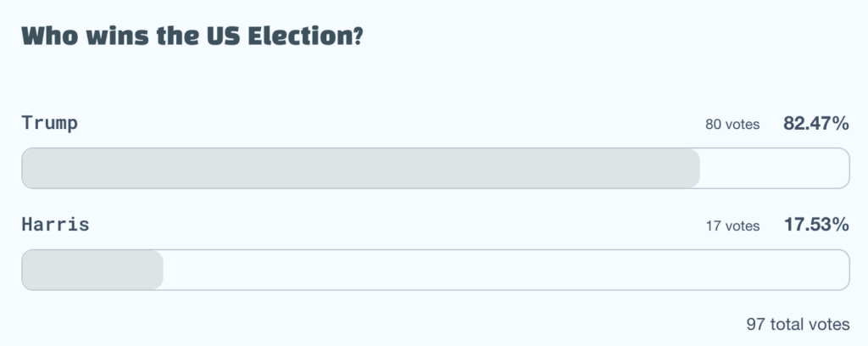Select the Trump poll option label
The width and height of the screenshot is (868, 346).
click(x=49, y=124)
